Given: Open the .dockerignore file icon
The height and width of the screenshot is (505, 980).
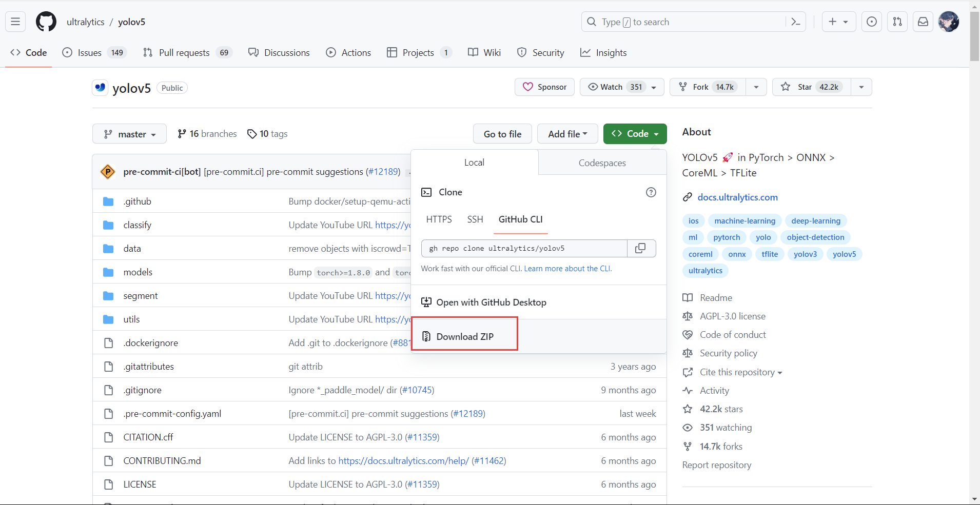Looking at the screenshot, I should [x=108, y=342].
